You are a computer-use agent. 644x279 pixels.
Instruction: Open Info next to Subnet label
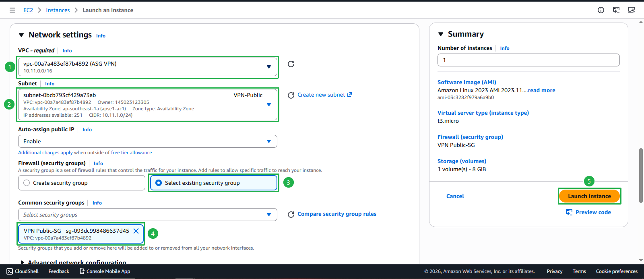(x=50, y=84)
